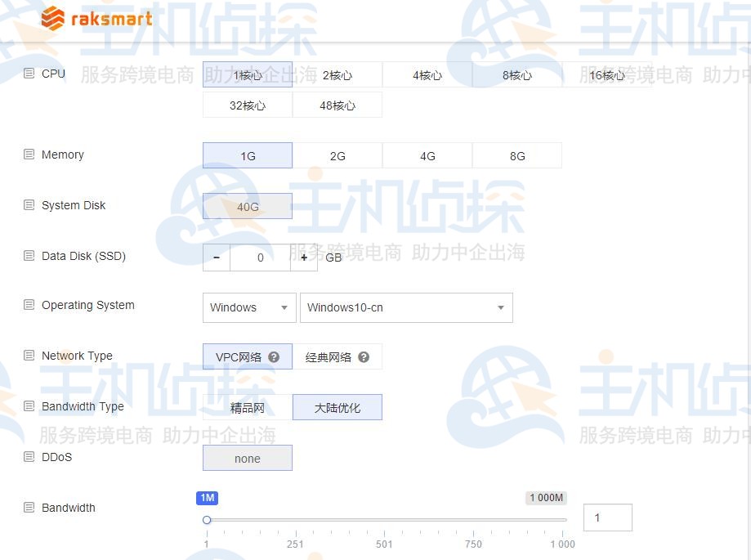Click the 经典网络 question mark icon
Screen dimensions: 751x560
364,356
